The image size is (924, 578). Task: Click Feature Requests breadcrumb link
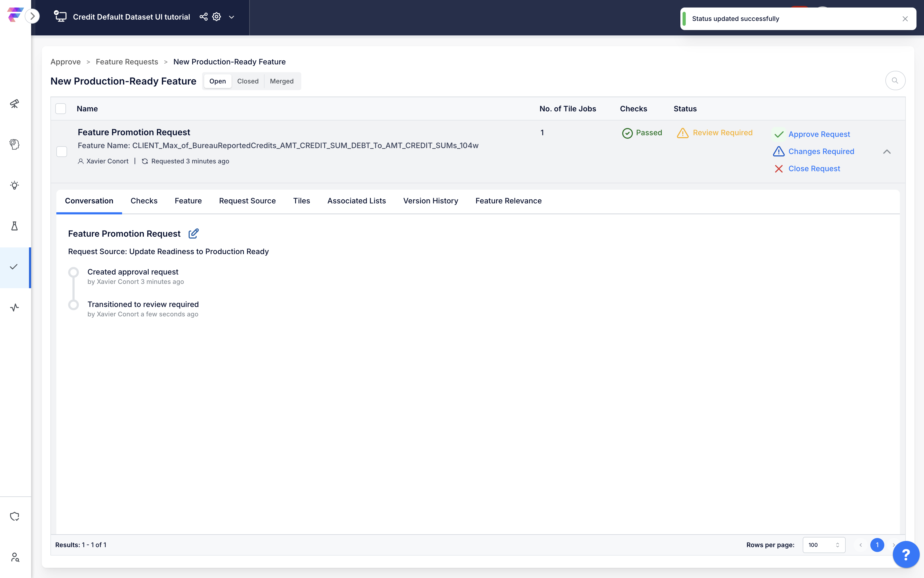point(127,62)
